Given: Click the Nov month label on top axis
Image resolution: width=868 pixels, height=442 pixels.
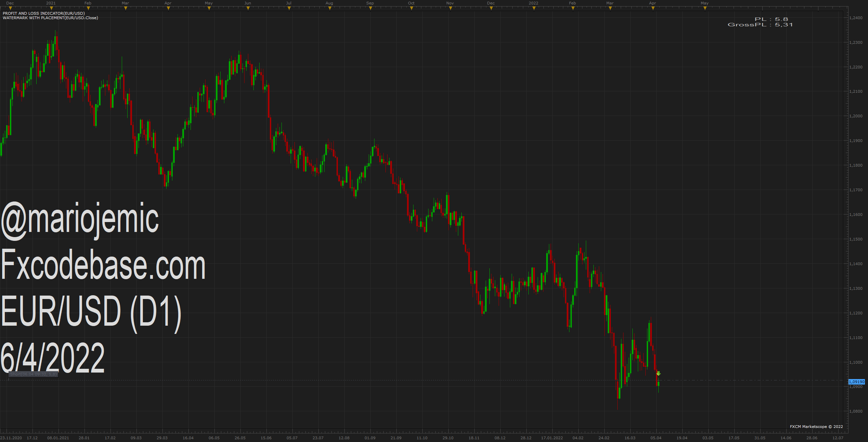Looking at the screenshot, I should coord(450,3).
